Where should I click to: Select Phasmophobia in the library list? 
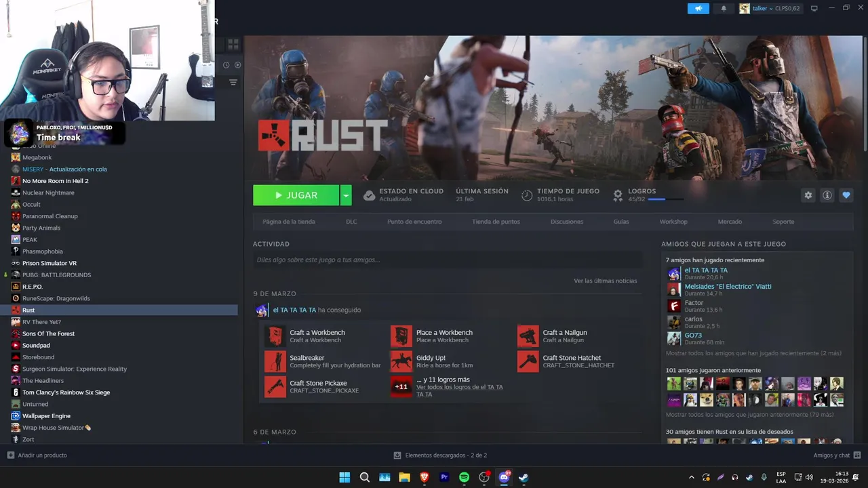[42, 251]
